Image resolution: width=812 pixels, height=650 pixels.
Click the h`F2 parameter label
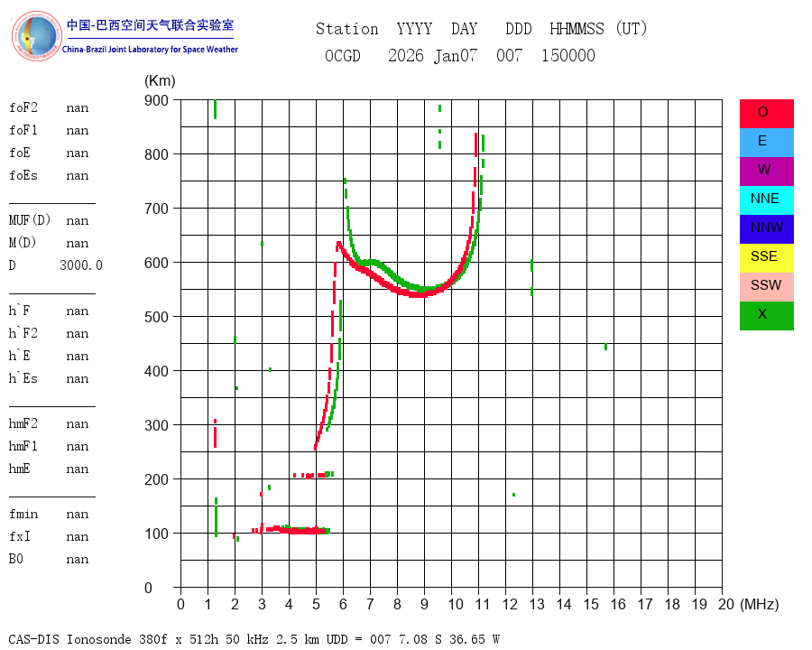[x=23, y=333]
